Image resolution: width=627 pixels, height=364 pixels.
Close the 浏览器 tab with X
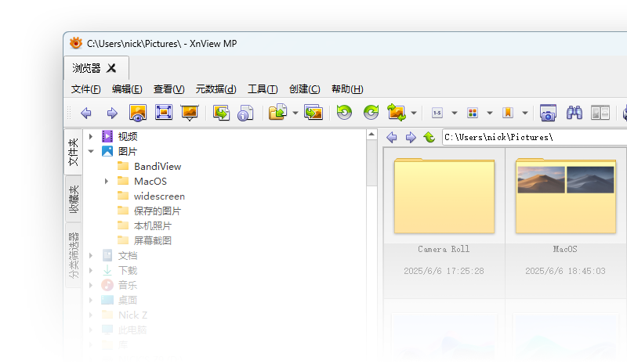pyautogui.click(x=111, y=68)
